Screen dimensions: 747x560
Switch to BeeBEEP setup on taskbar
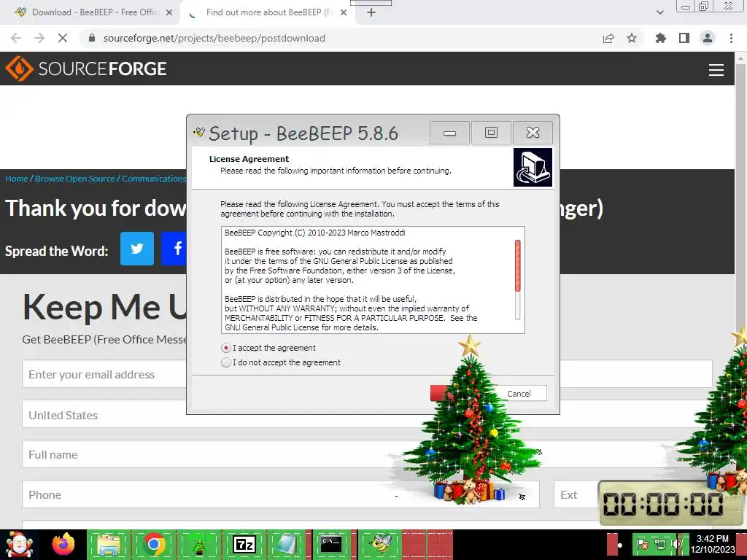coord(381,544)
